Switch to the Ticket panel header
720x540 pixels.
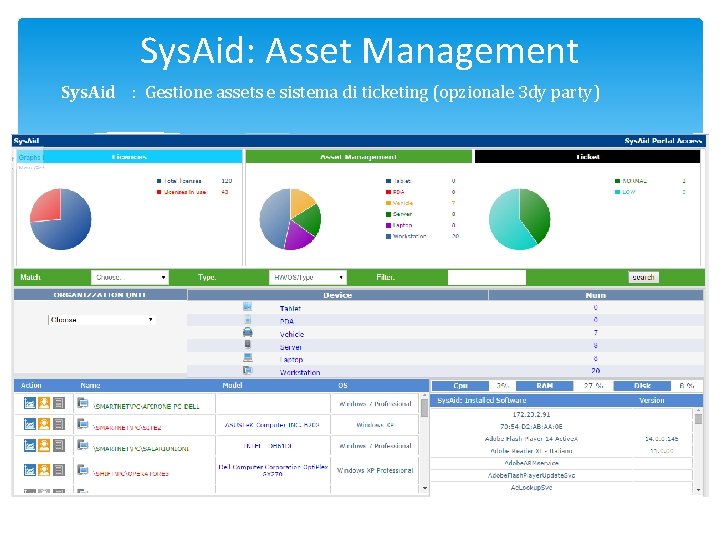point(587,157)
